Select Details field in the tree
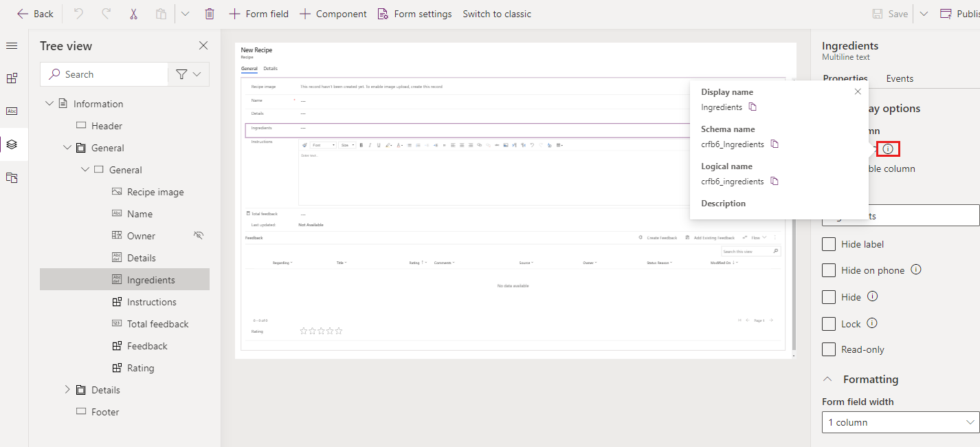Image resolution: width=980 pixels, height=447 pixels. pyautogui.click(x=142, y=258)
